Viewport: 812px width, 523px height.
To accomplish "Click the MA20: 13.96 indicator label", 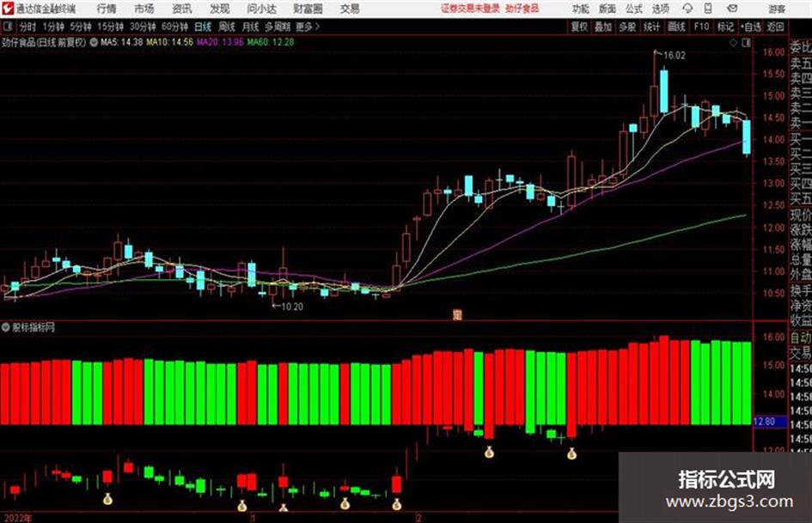I will coord(220,42).
